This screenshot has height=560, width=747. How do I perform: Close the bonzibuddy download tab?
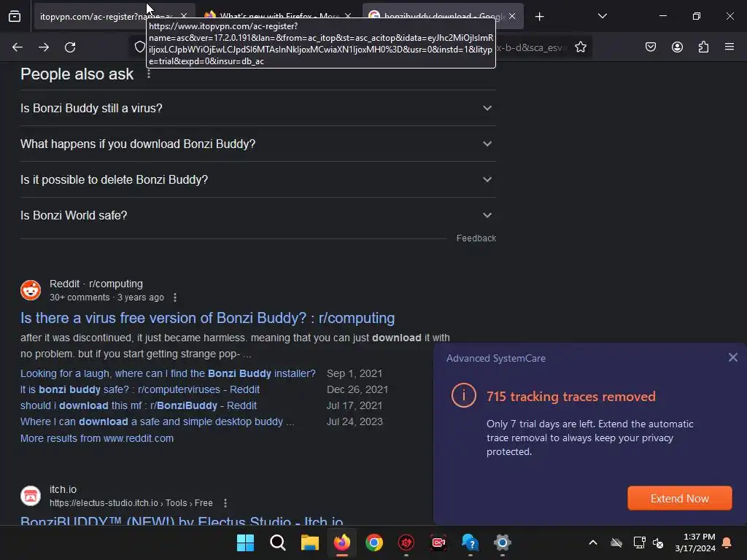[x=512, y=16]
